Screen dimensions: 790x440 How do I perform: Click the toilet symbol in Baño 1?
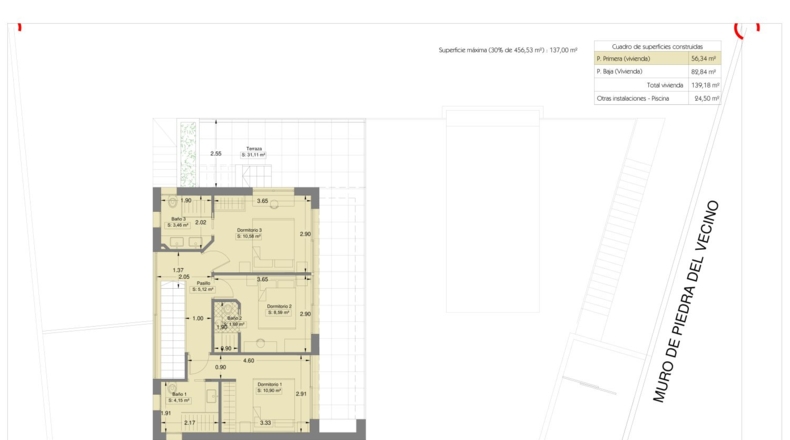[172, 388]
